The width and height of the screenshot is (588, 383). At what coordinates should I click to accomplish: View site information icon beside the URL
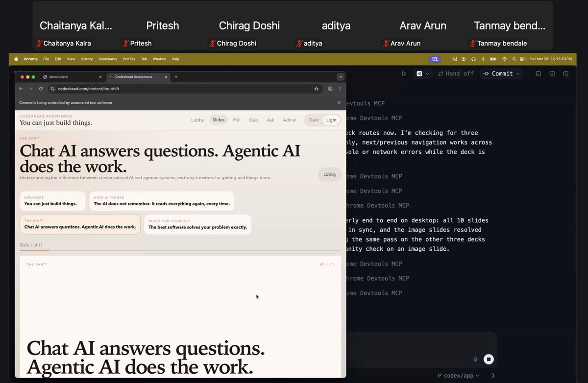coord(53,89)
